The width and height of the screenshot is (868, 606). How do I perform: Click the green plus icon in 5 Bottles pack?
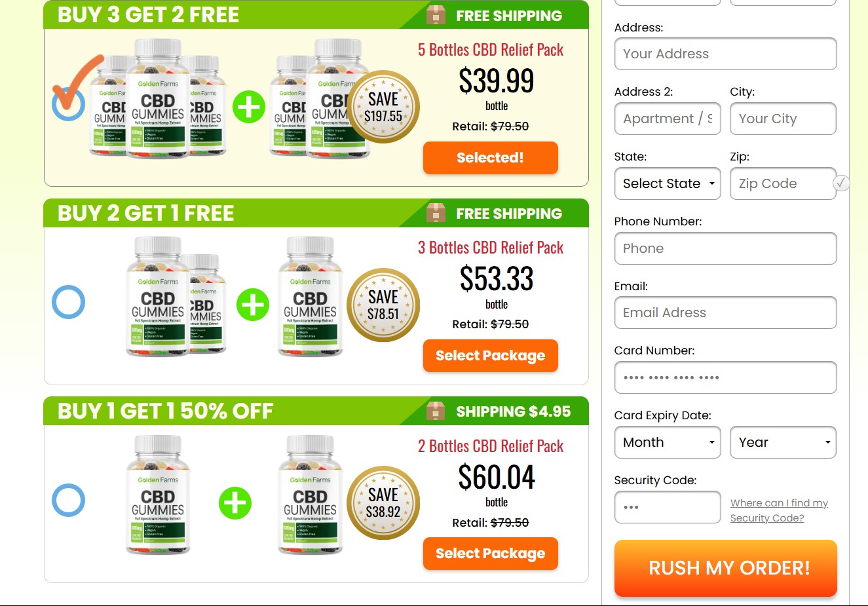pyautogui.click(x=249, y=107)
